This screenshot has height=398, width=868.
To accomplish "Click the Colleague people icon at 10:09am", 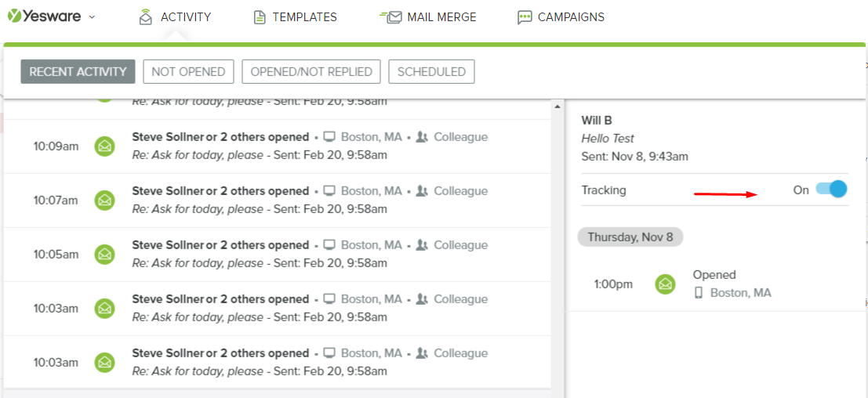I will tap(422, 137).
